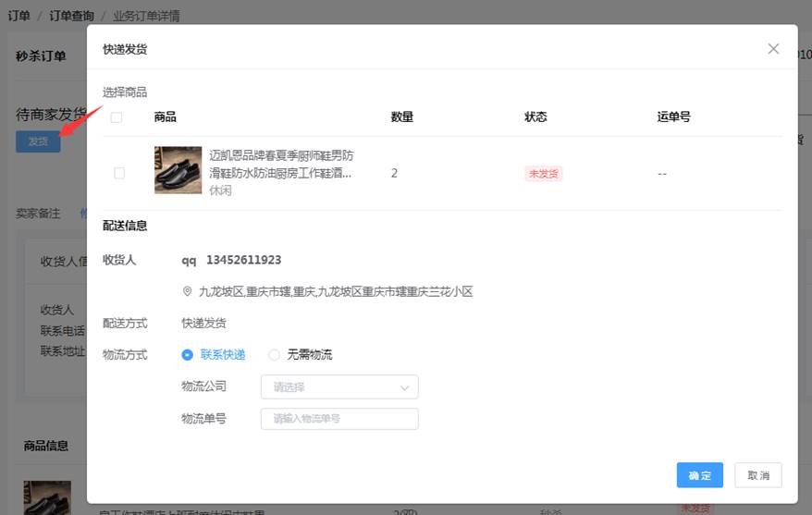Go to 订单 in the breadcrumb
This screenshot has width=812, height=515.
(18, 16)
